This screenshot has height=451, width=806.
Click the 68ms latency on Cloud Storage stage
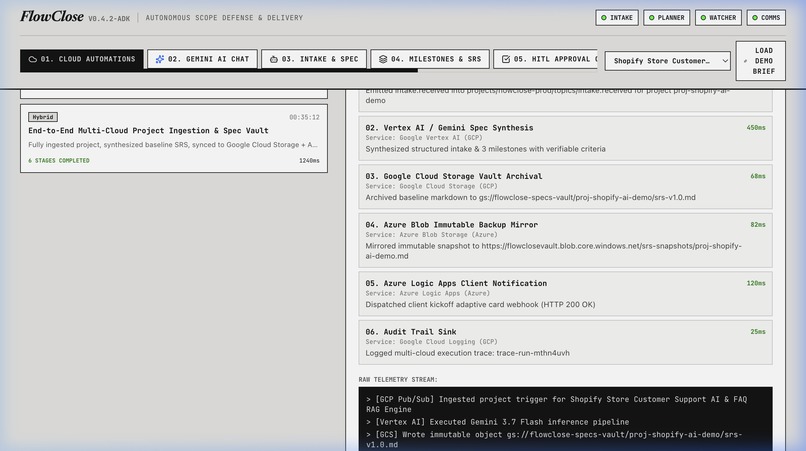(758, 176)
